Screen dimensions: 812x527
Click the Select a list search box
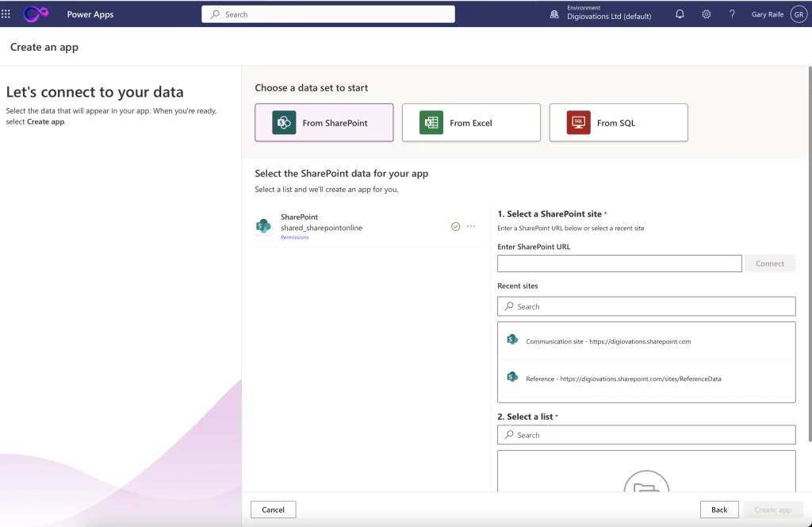[x=646, y=435]
